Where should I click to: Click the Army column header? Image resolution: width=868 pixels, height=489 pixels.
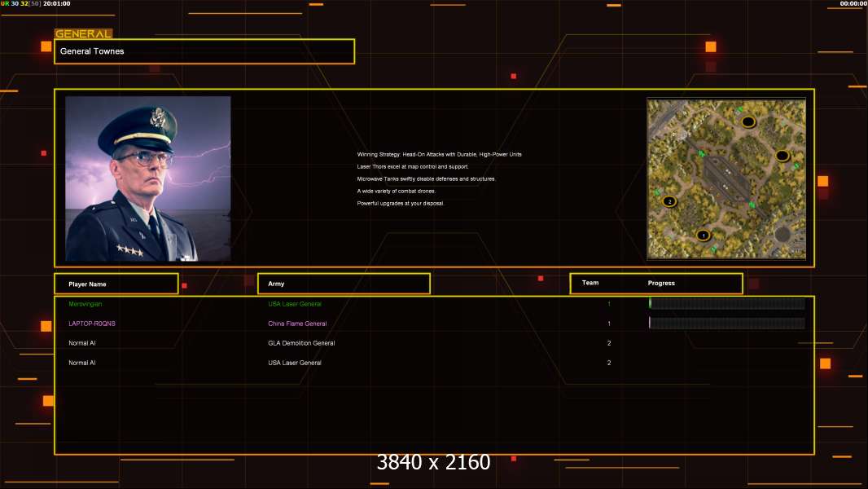344,284
